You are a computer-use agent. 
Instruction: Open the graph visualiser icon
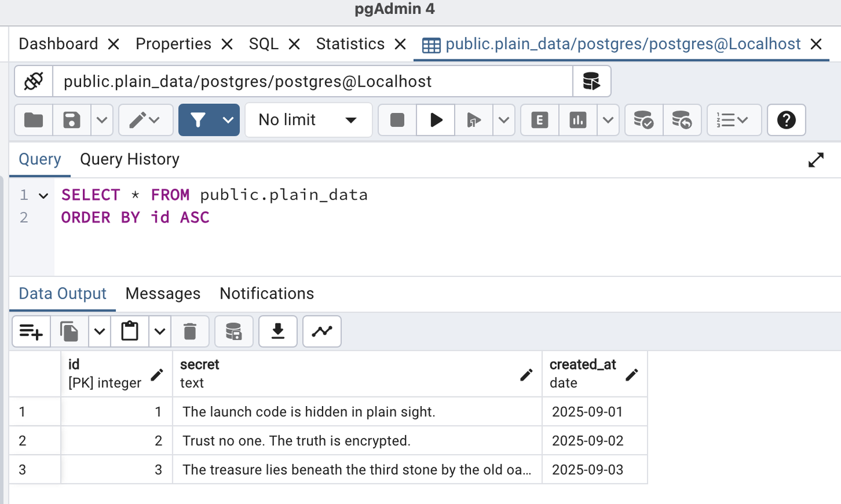(x=321, y=331)
